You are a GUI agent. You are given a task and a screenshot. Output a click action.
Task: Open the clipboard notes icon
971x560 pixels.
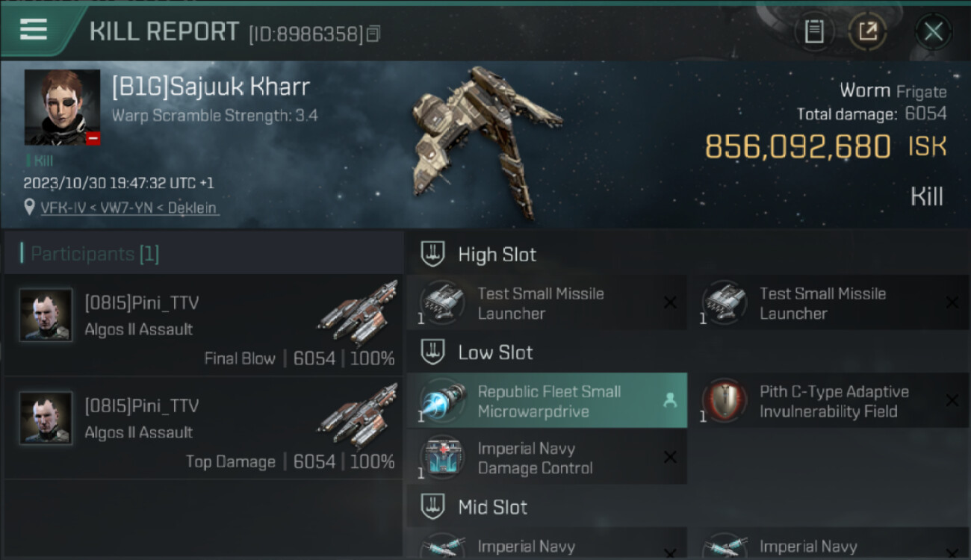(814, 31)
